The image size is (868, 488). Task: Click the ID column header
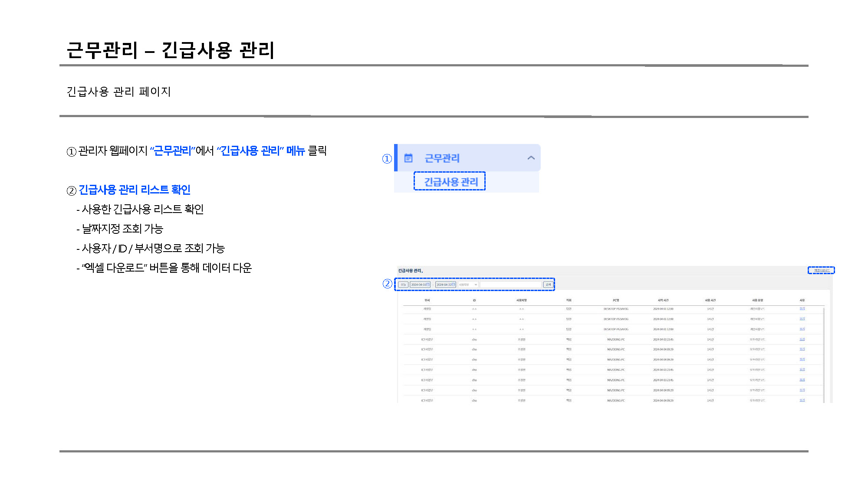[x=474, y=300]
